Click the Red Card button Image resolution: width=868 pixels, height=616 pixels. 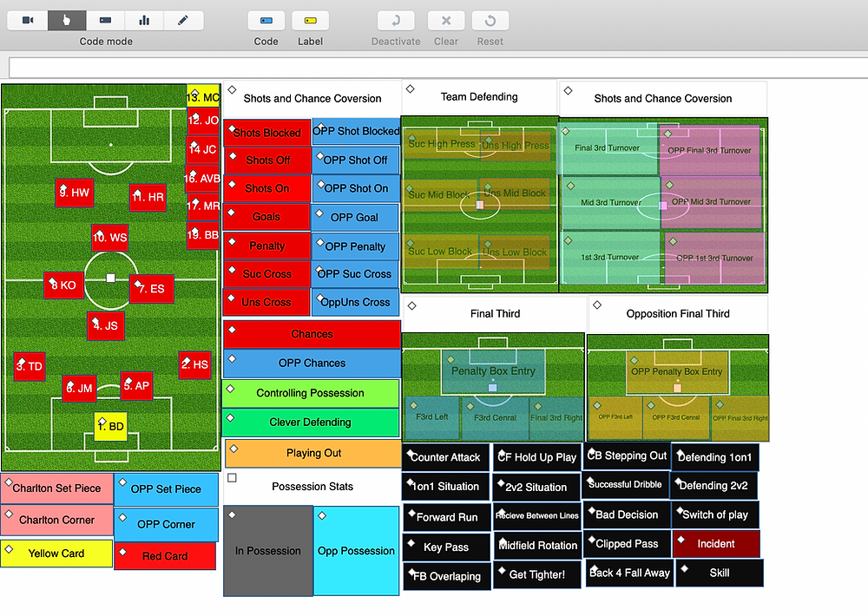click(165, 556)
